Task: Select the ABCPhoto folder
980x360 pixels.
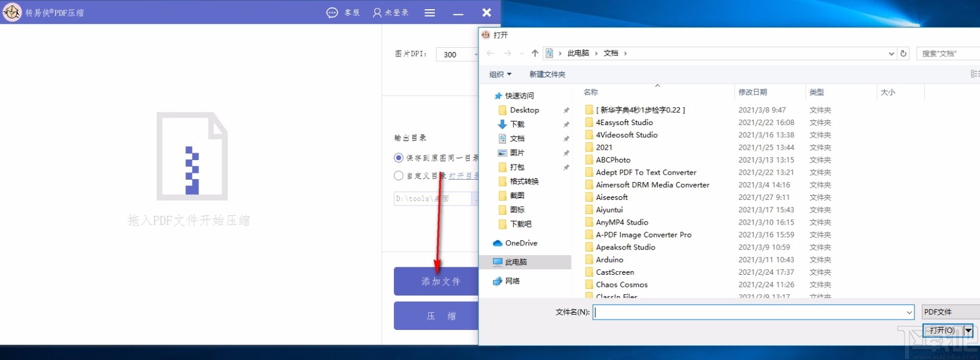Action: click(x=613, y=159)
